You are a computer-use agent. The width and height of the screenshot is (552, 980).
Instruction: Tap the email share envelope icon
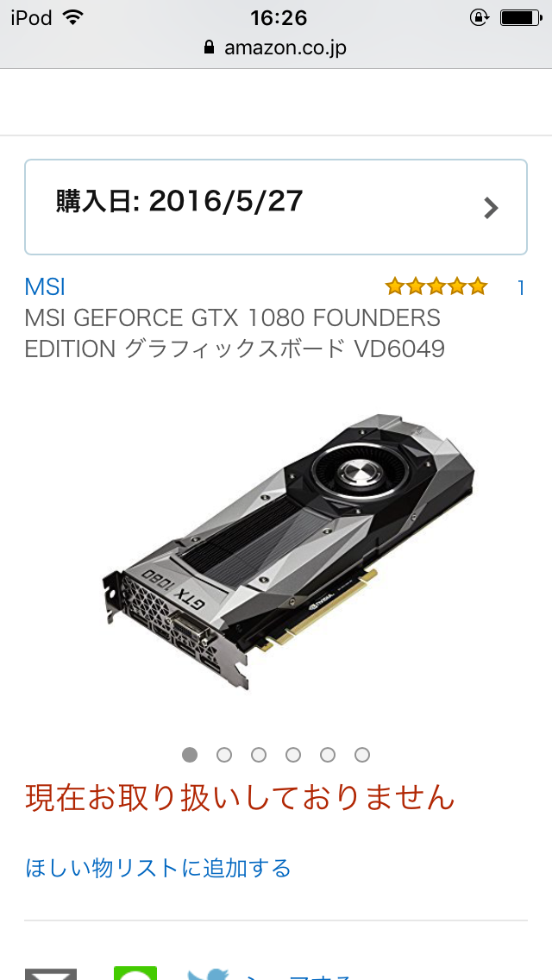coord(51,974)
